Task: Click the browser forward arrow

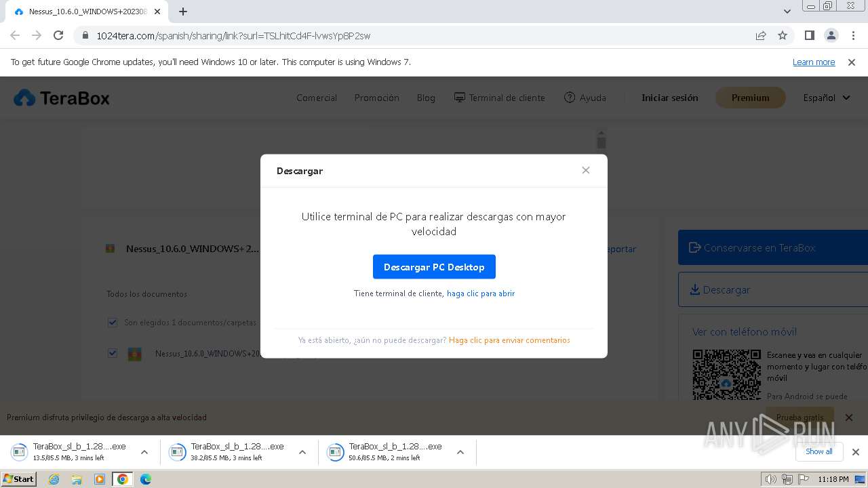Action: [37, 35]
